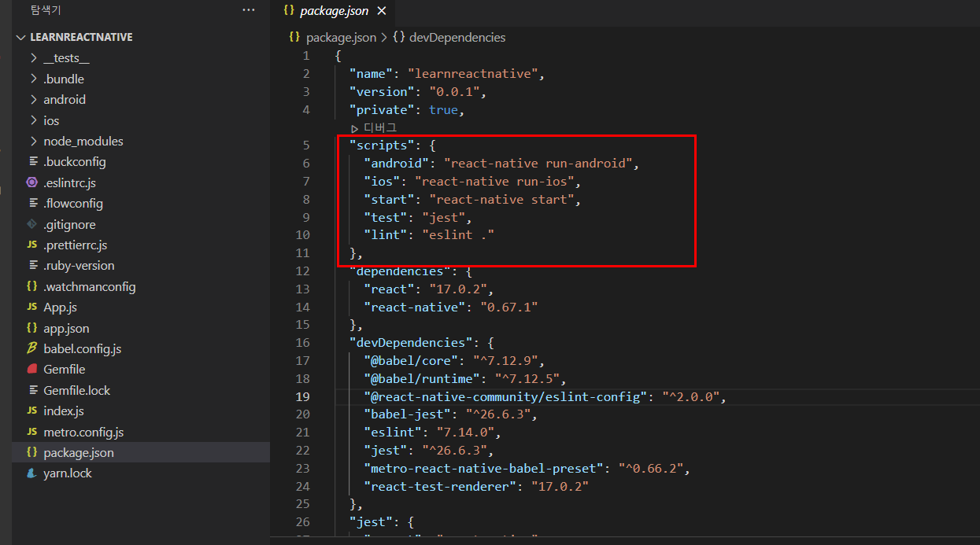This screenshot has height=545, width=980.
Task: Click the "eslint ." lint value
Action: (459, 235)
